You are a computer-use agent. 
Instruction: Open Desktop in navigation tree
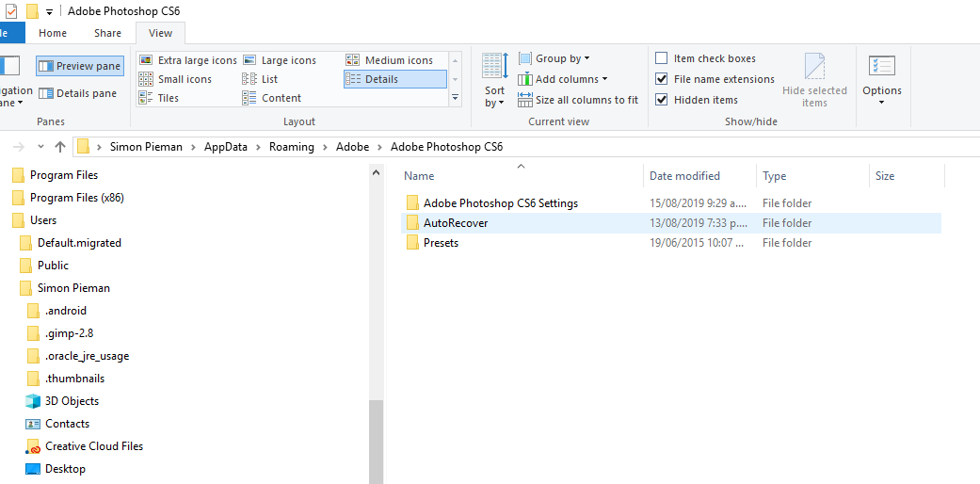click(65, 468)
